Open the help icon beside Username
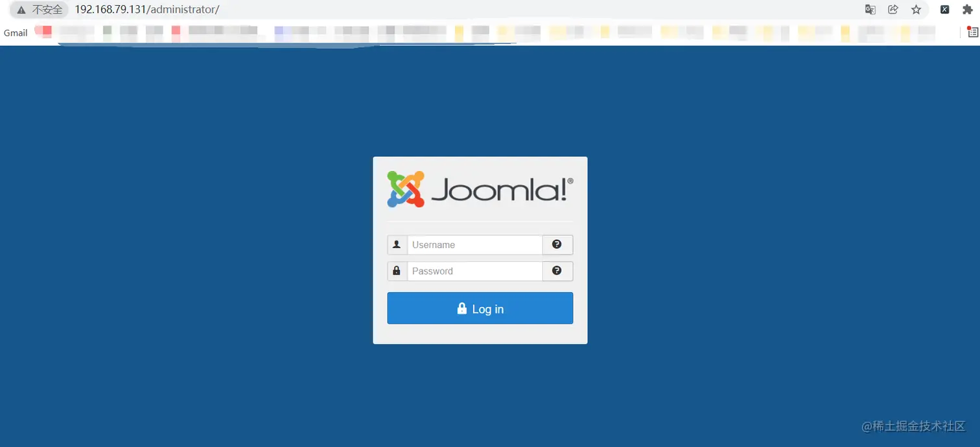The image size is (980, 447). [x=557, y=245]
